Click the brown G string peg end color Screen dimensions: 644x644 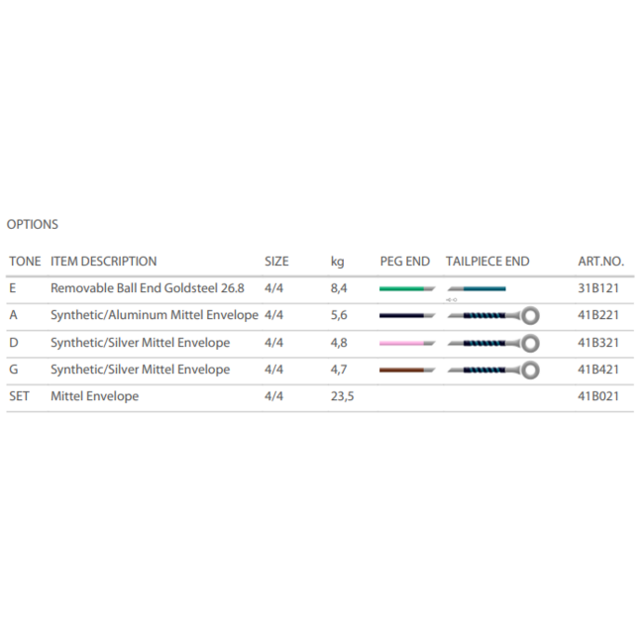[x=402, y=370]
